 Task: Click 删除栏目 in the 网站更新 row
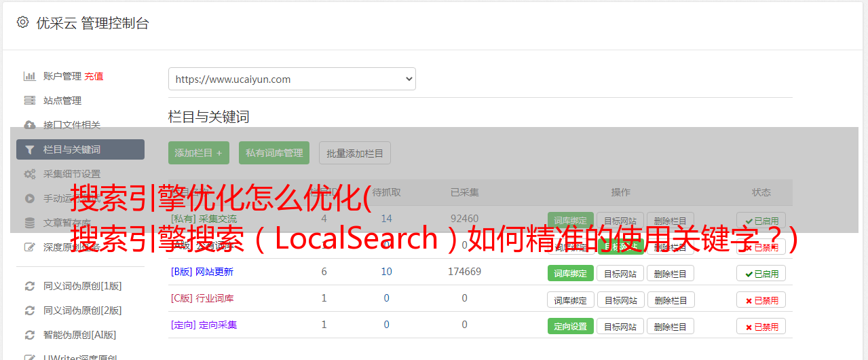pos(670,273)
